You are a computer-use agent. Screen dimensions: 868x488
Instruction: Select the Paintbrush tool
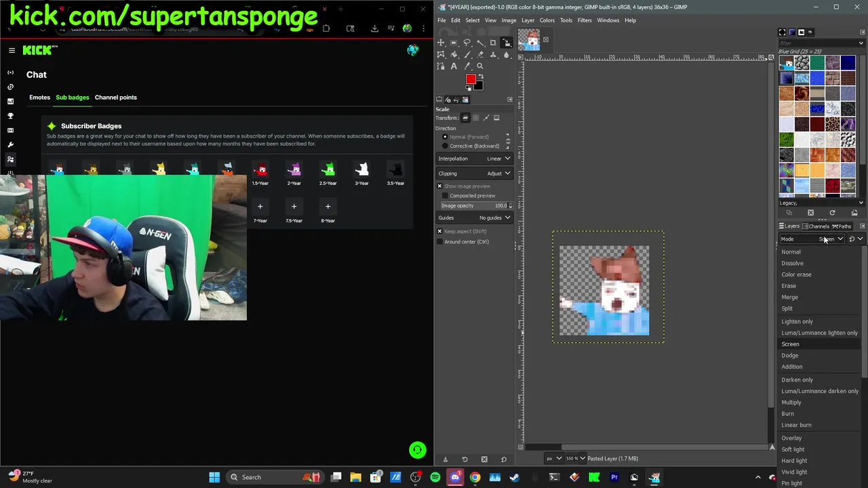coord(467,54)
